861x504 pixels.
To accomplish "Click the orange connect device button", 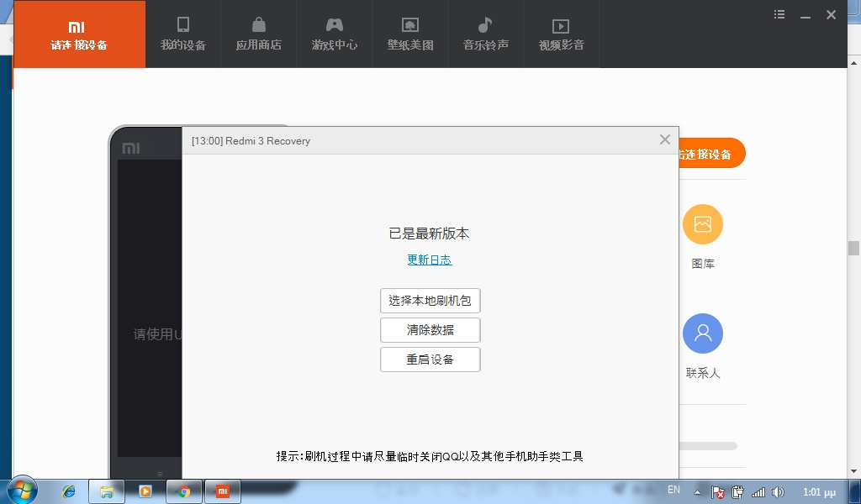I will point(710,154).
